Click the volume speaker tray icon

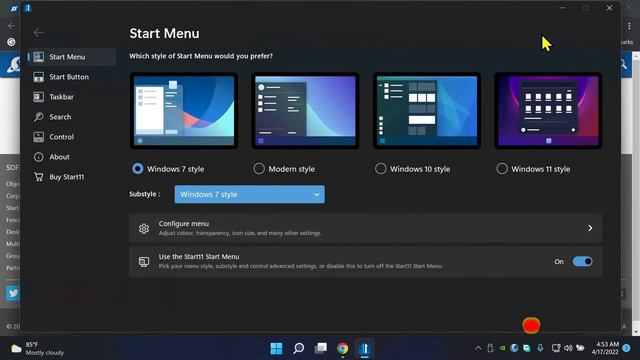568,348
